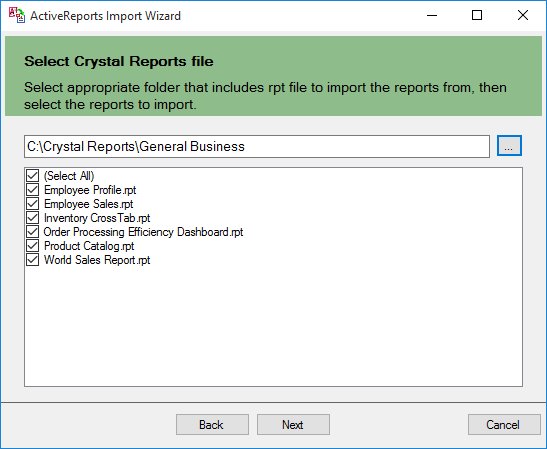Select the Employee Profile.rpt file name
This screenshot has height=449, width=547.
coord(90,190)
